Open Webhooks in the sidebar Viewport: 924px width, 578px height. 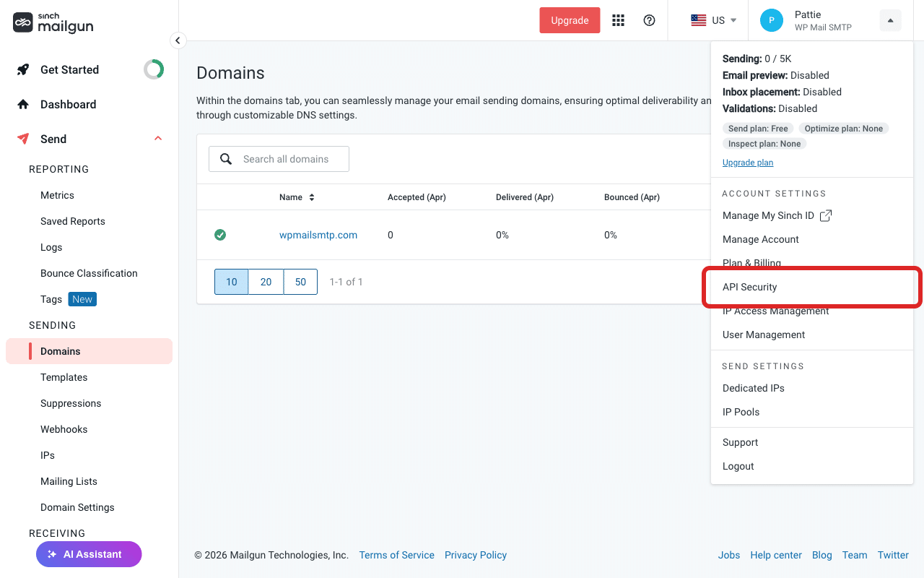click(64, 429)
